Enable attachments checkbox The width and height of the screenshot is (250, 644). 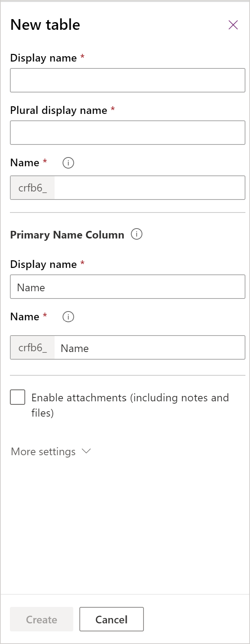tap(18, 397)
